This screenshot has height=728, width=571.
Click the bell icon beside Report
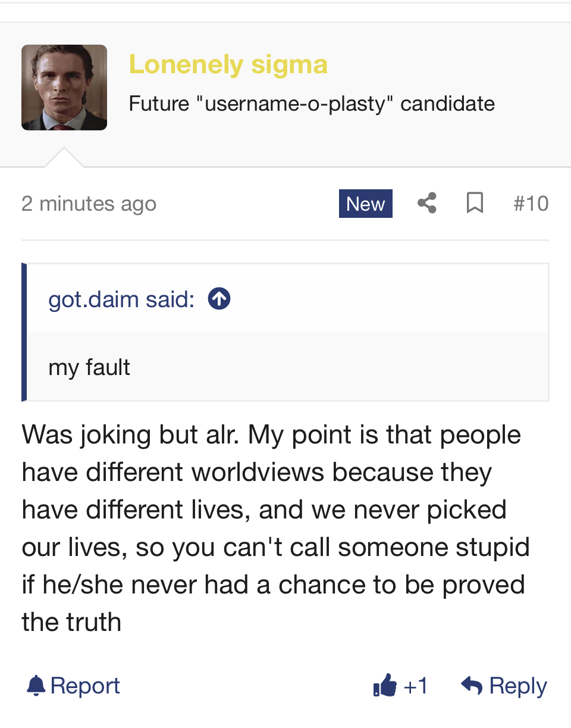36,686
